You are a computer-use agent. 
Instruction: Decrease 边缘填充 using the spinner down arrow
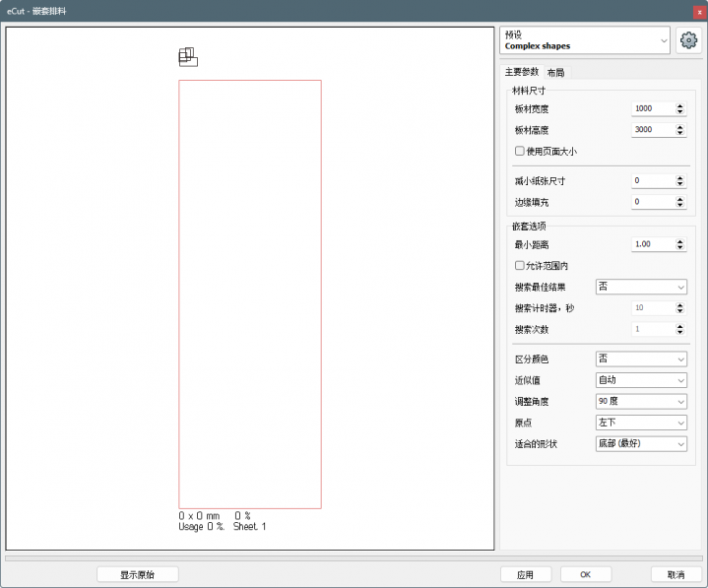click(x=680, y=205)
